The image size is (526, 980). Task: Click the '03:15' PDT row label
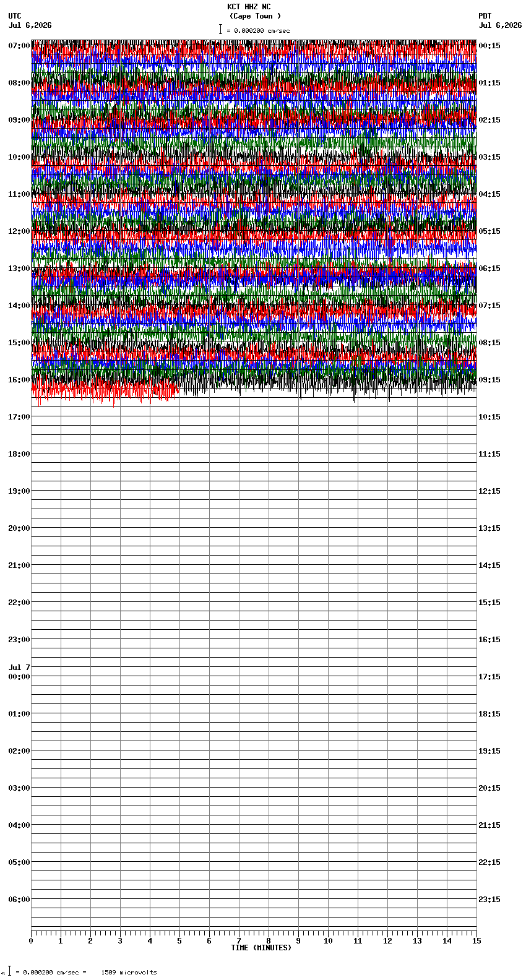(x=489, y=157)
